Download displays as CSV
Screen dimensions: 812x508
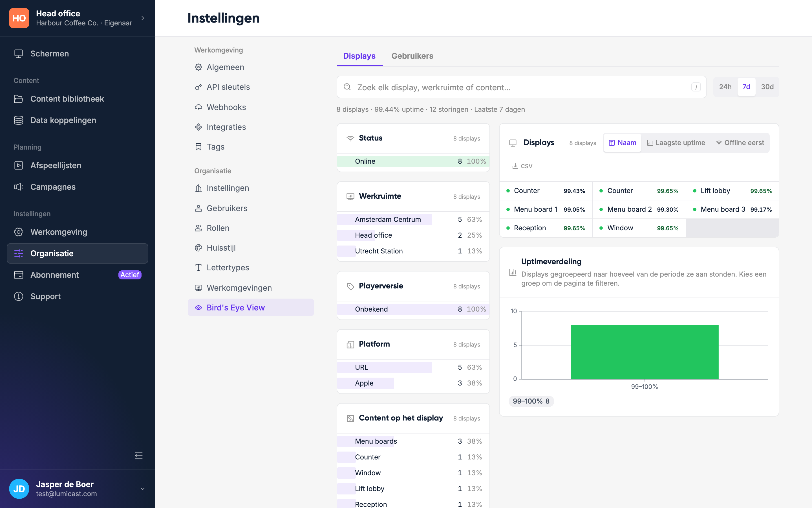tap(522, 166)
